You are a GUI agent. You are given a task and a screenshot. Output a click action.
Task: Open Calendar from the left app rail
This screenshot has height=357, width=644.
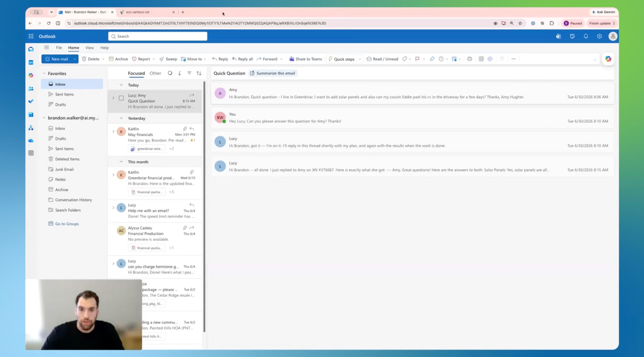(x=31, y=62)
